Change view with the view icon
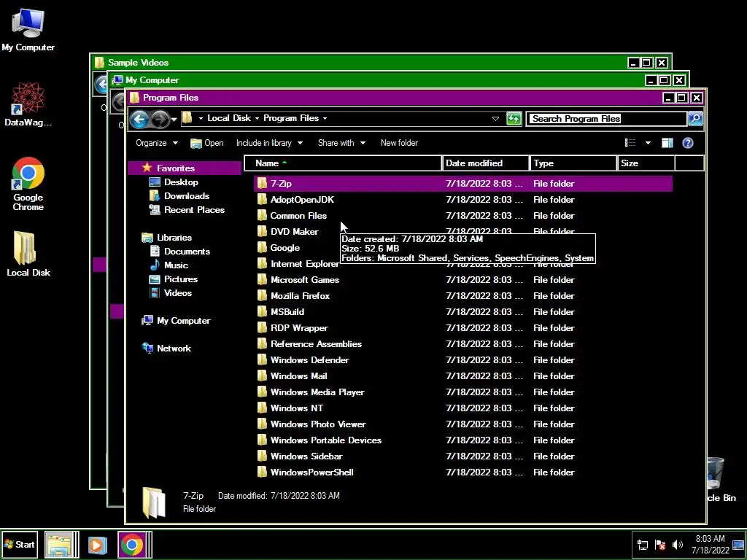 coord(630,143)
